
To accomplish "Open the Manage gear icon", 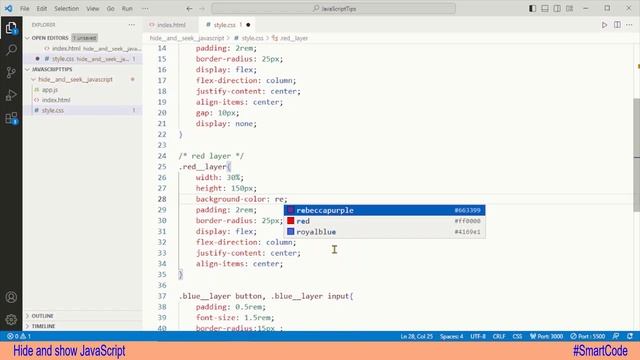I will click(11, 319).
